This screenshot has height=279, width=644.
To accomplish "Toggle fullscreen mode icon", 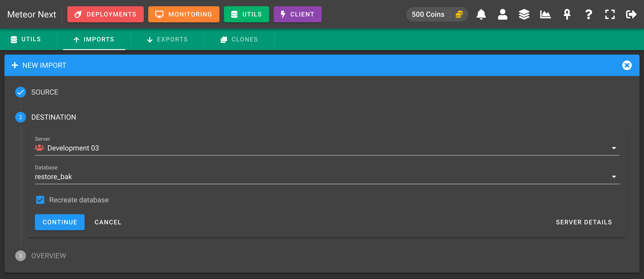I will (x=610, y=14).
